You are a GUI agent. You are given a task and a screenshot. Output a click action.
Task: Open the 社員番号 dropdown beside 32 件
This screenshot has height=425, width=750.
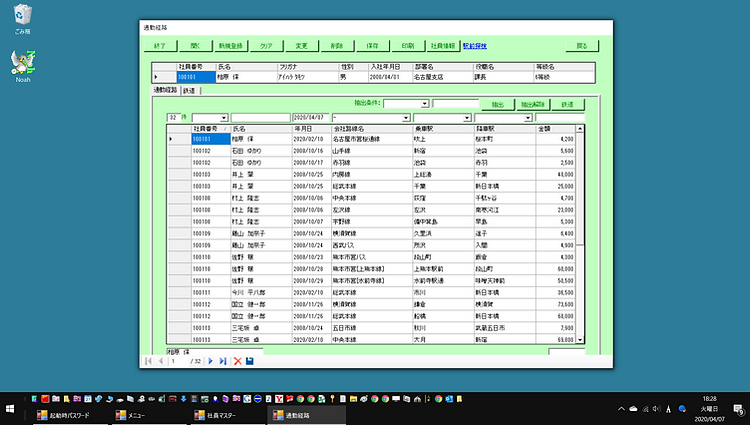click(223, 118)
